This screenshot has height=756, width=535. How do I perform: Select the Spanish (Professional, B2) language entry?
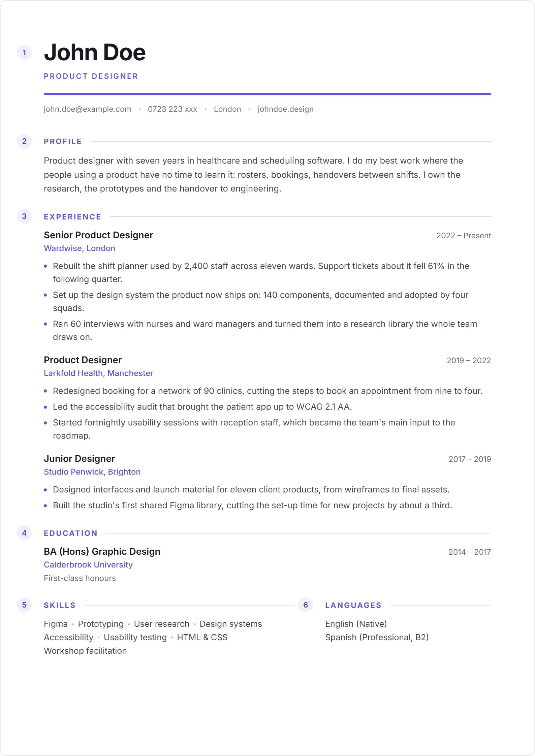pyautogui.click(x=377, y=638)
